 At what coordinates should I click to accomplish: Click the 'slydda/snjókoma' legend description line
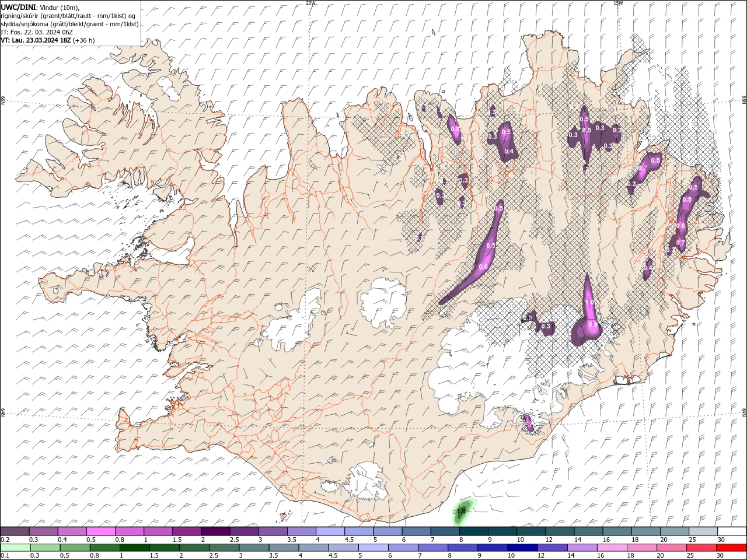coord(70,24)
